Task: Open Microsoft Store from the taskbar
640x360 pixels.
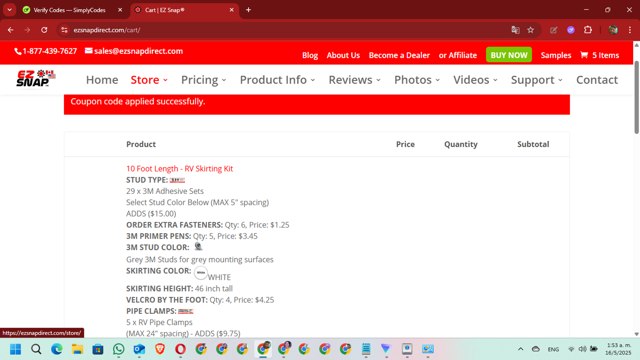Action: click(98, 349)
